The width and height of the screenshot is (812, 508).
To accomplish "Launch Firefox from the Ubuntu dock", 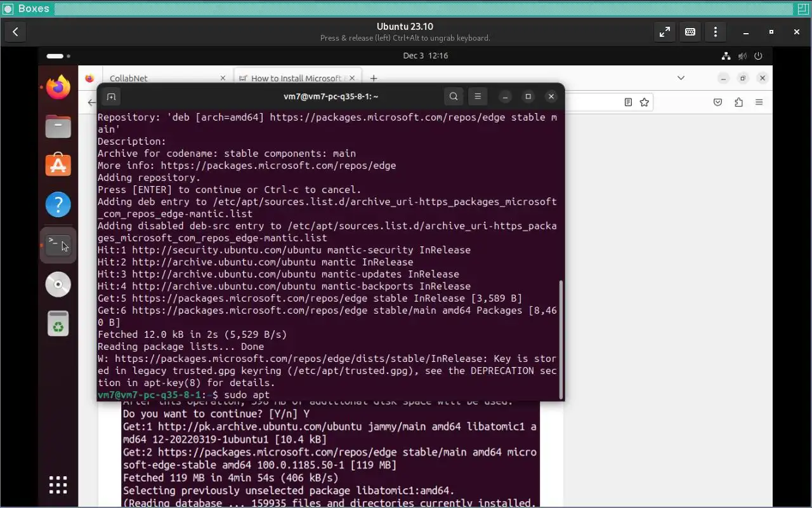I will (x=58, y=88).
